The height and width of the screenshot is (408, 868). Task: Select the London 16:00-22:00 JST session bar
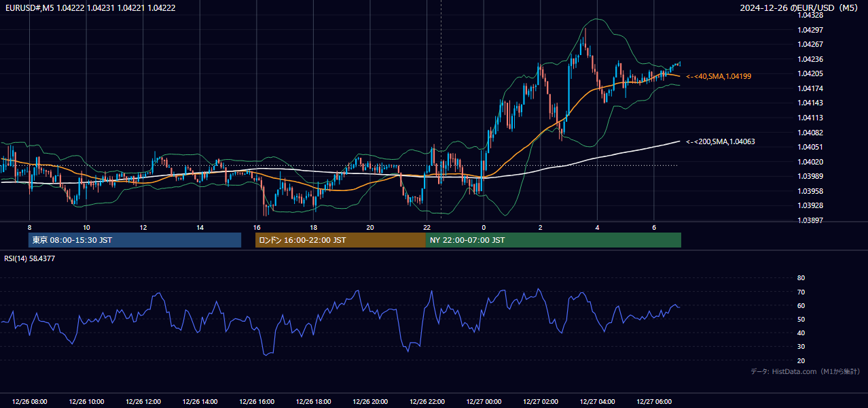pos(340,240)
